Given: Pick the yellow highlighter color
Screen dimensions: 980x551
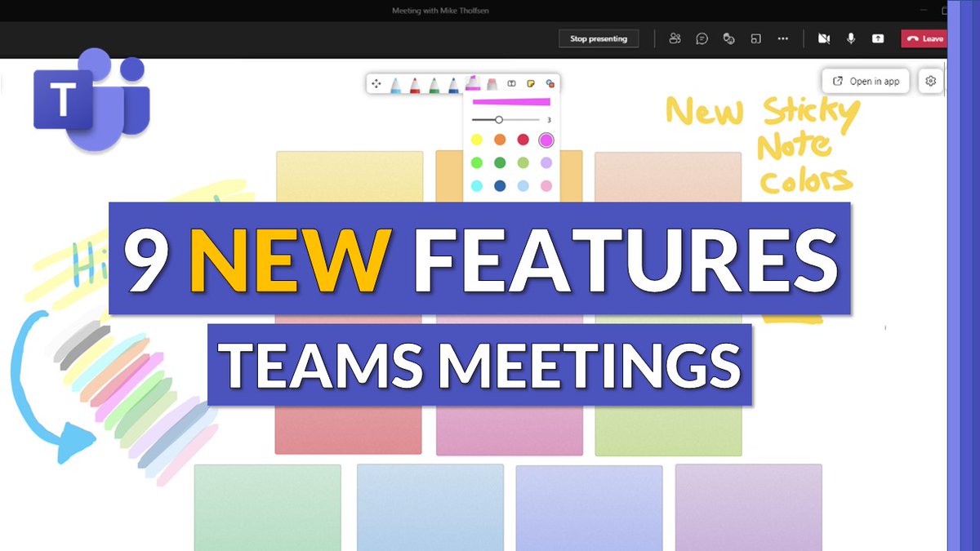Looking at the screenshot, I should pyautogui.click(x=477, y=140).
